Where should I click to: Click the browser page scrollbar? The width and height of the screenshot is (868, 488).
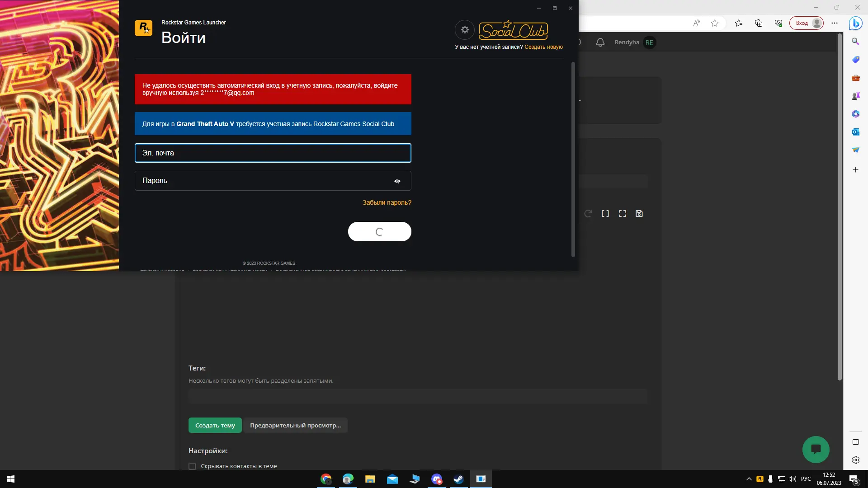[x=840, y=207]
